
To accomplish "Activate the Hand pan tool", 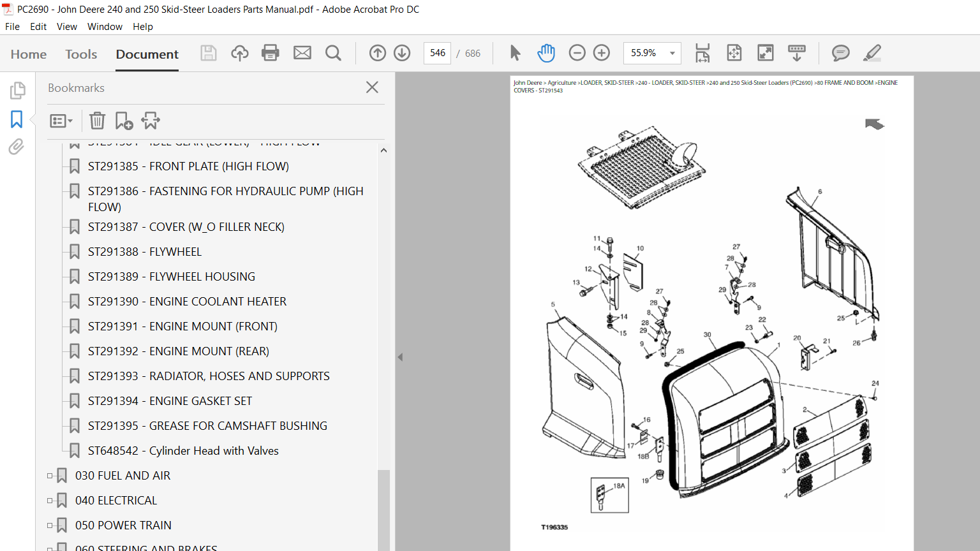I will click(546, 53).
